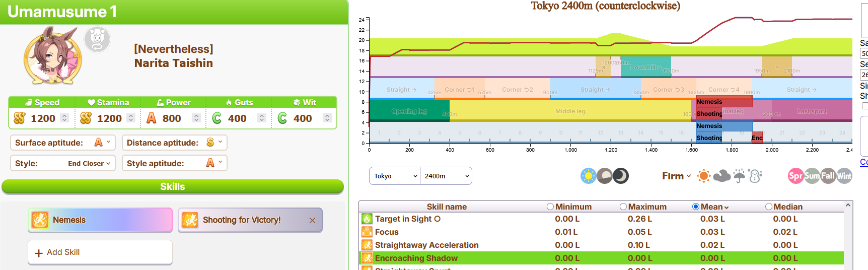The height and width of the screenshot is (270, 868).
Task: Open the Tokyo racetrack dropdown
Action: click(x=395, y=176)
